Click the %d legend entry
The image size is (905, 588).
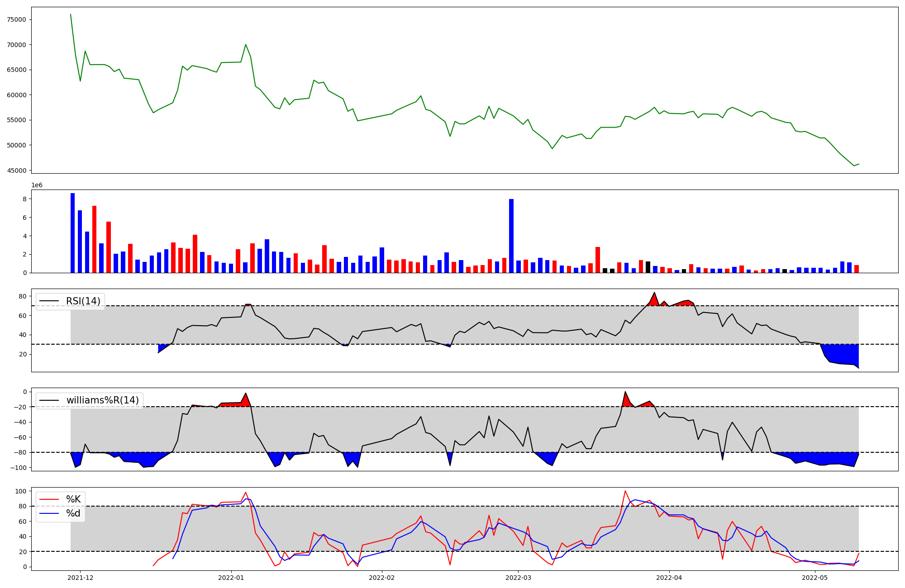tap(73, 513)
